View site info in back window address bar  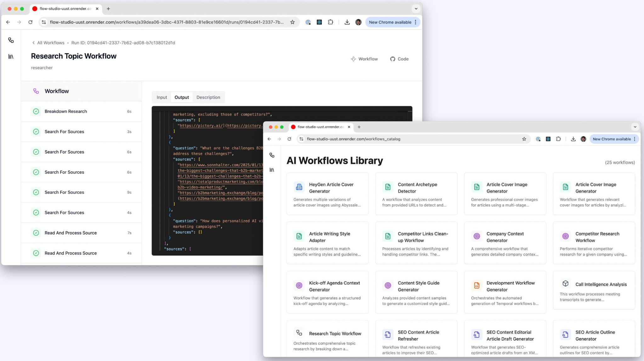click(44, 22)
